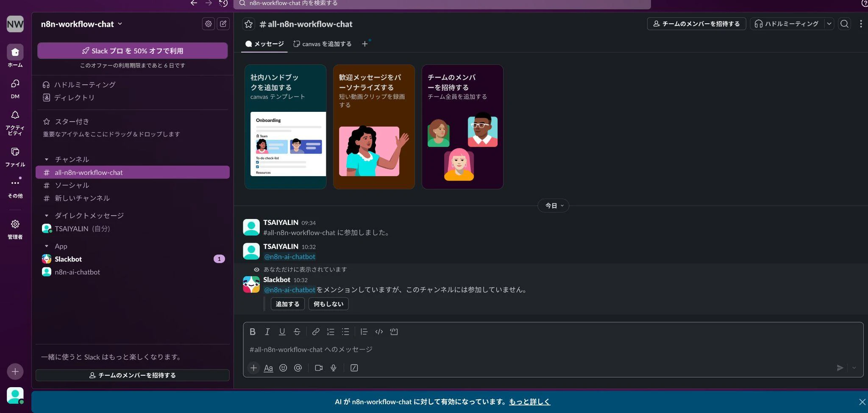Open the 社内ハンドブックを追加する card

[x=285, y=127]
